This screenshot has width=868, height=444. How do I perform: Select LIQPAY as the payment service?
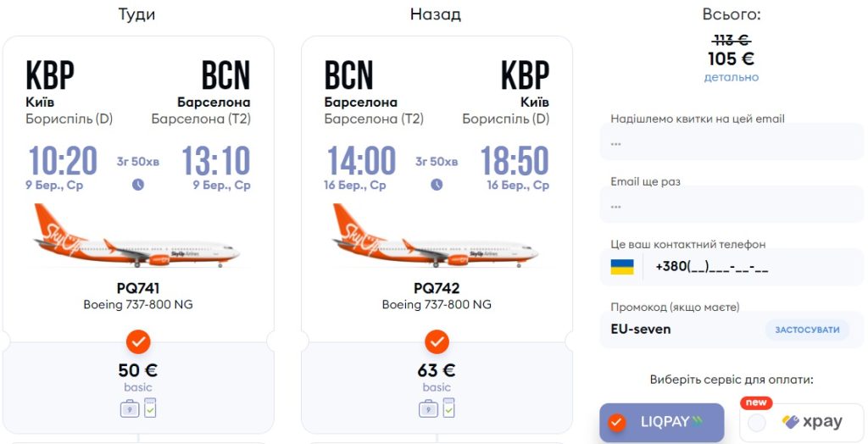coord(661,422)
